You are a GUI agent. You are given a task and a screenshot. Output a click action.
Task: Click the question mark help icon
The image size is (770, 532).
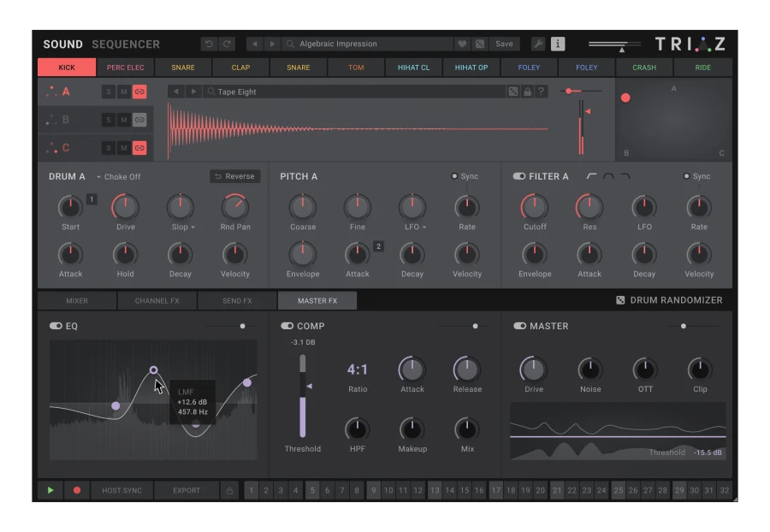click(542, 92)
